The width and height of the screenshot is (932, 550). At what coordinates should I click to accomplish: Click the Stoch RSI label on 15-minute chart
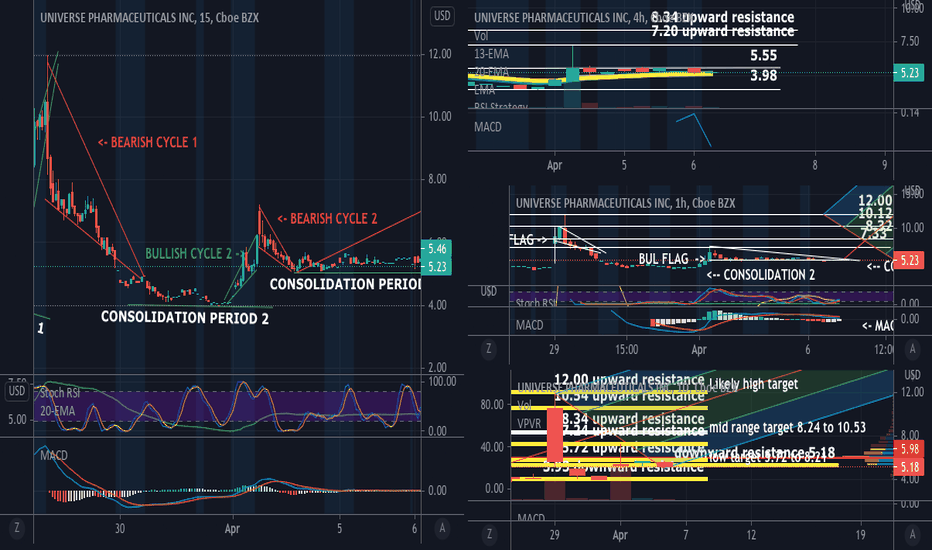click(x=60, y=393)
